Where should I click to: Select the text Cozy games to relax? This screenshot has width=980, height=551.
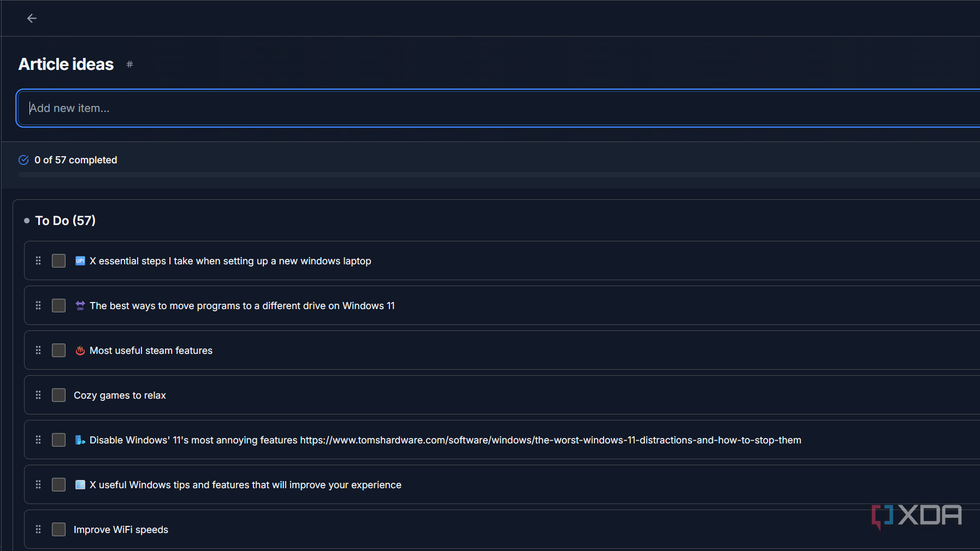pyautogui.click(x=120, y=395)
